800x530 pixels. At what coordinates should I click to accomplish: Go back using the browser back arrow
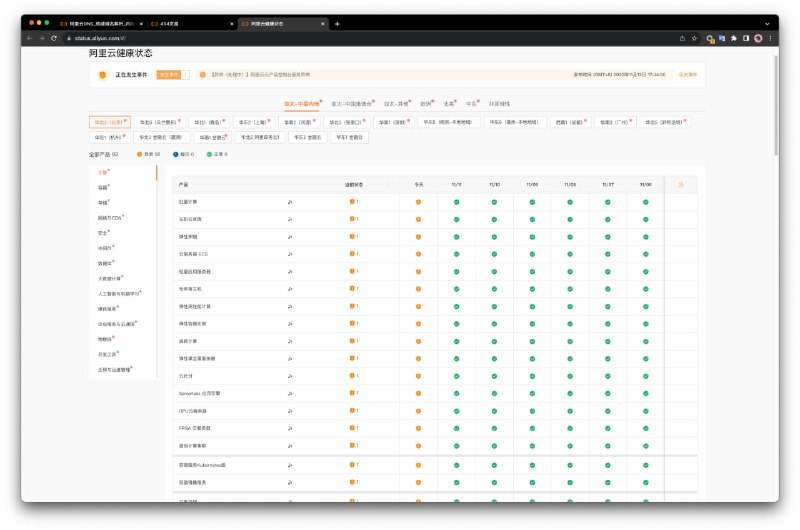[30, 38]
